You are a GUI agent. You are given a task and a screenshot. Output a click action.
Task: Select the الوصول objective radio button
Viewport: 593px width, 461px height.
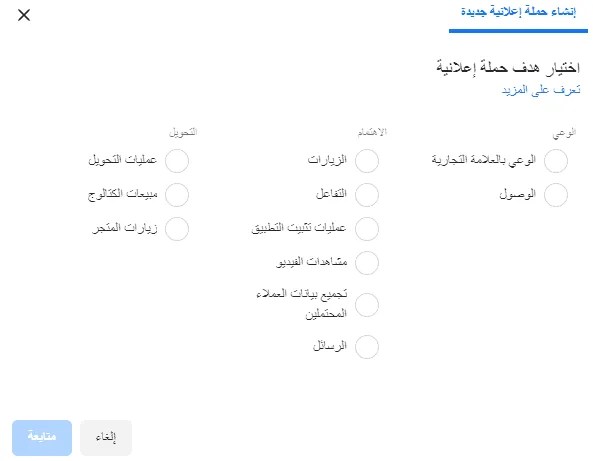pyautogui.click(x=556, y=195)
